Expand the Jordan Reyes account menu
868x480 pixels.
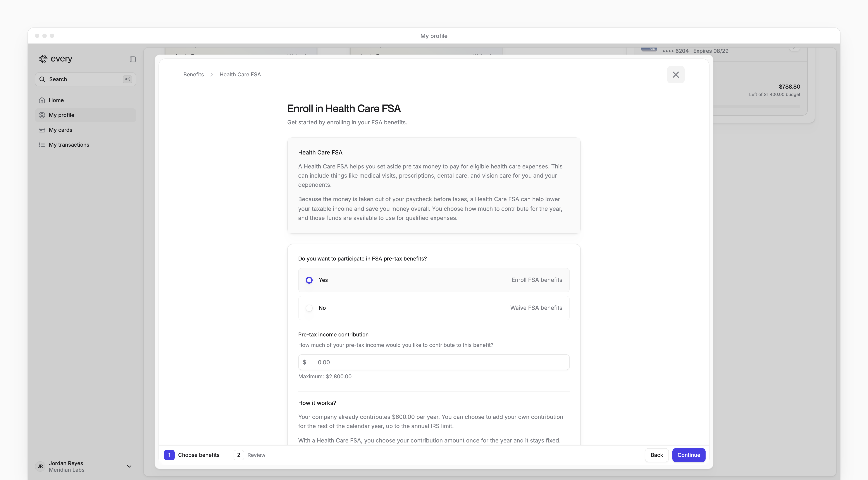[x=129, y=466]
